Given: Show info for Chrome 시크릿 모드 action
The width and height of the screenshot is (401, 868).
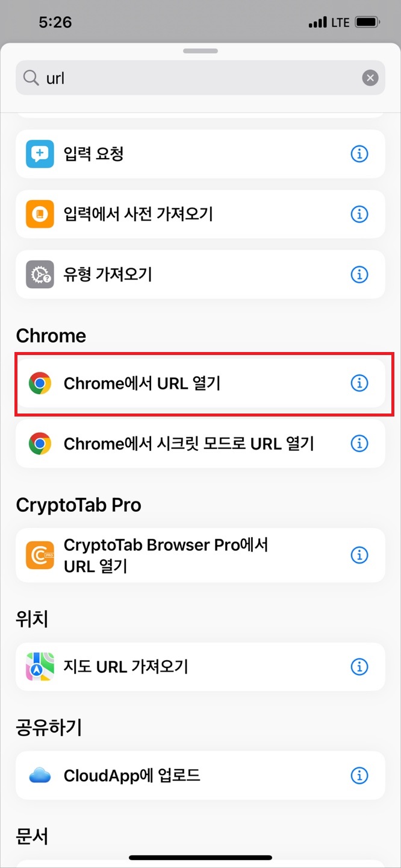Looking at the screenshot, I should point(359,444).
